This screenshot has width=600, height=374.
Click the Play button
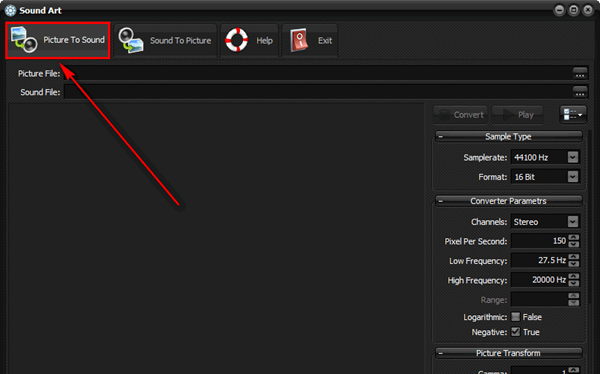tap(517, 114)
